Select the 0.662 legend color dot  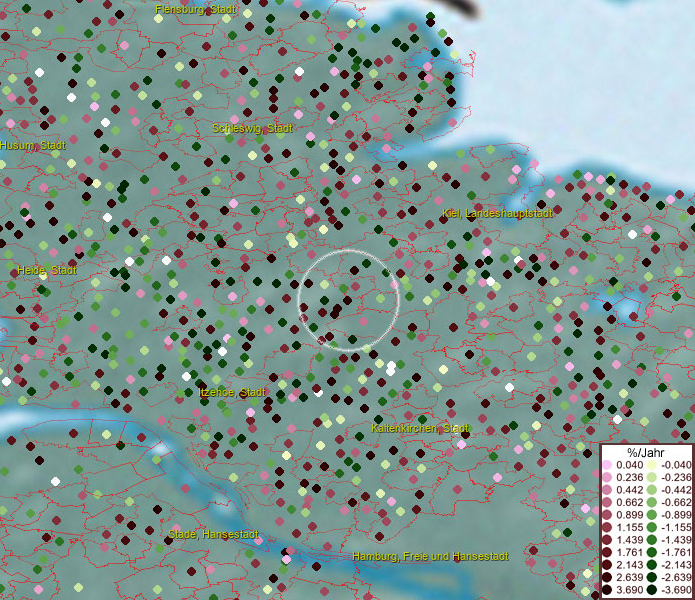click(607, 503)
